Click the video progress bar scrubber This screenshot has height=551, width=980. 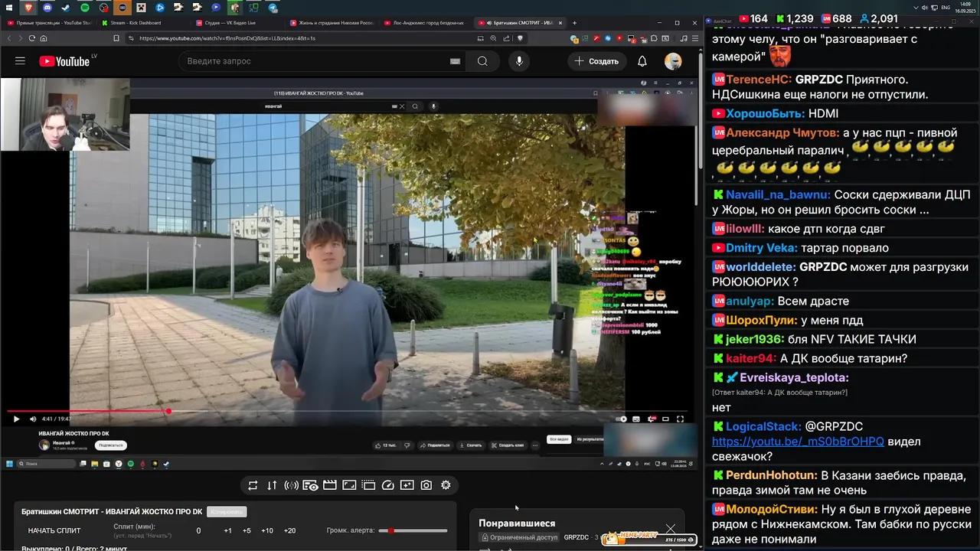point(168,412)
